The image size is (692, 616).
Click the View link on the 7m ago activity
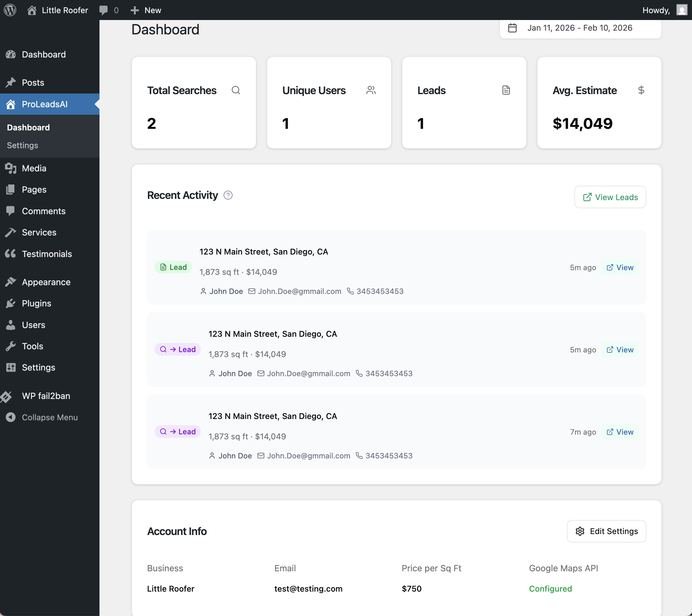[620, 432]
